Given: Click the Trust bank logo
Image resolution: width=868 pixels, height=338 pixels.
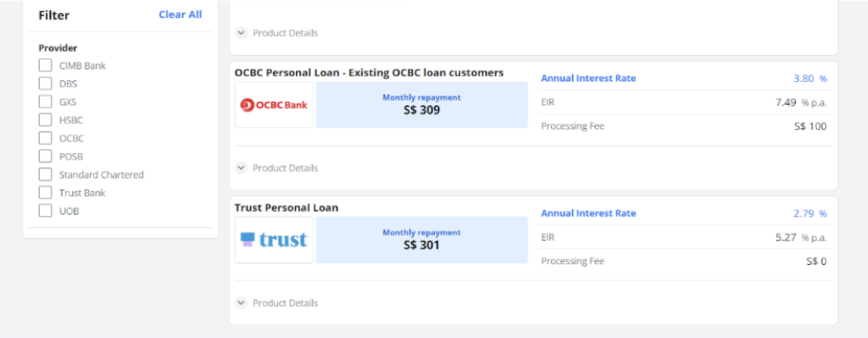Looking at the screenshot, I should click(x=274, y=240).
